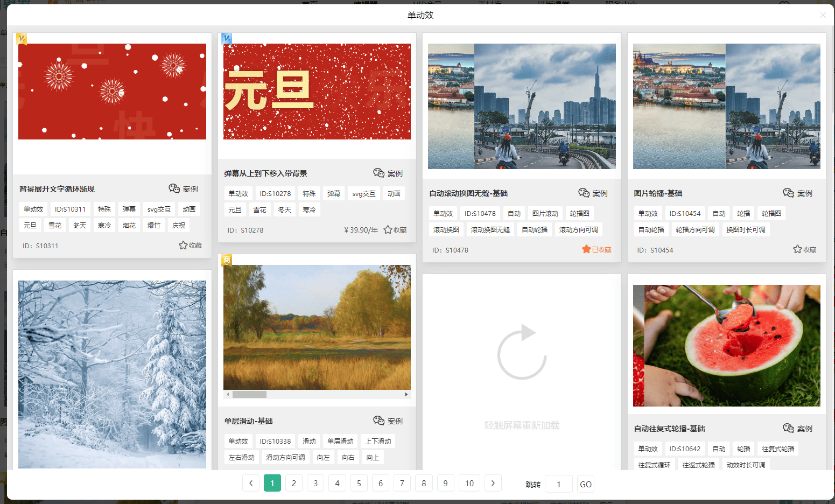Open the 元旦 snow effect thumbnail
Screen dimensions: 835x504
[317, 92]
